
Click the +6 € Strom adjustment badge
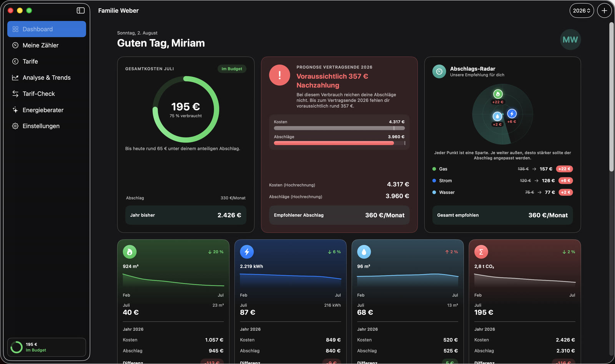pos(565,180)
